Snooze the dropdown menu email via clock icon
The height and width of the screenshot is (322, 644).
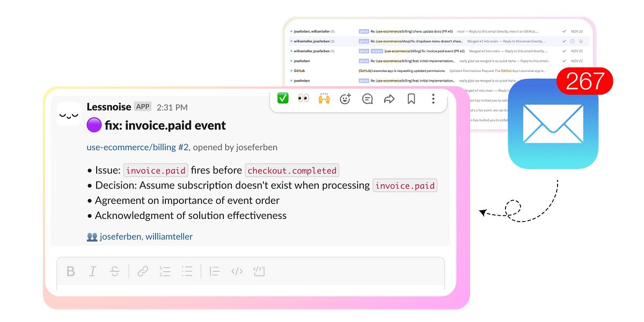[573, 41]
